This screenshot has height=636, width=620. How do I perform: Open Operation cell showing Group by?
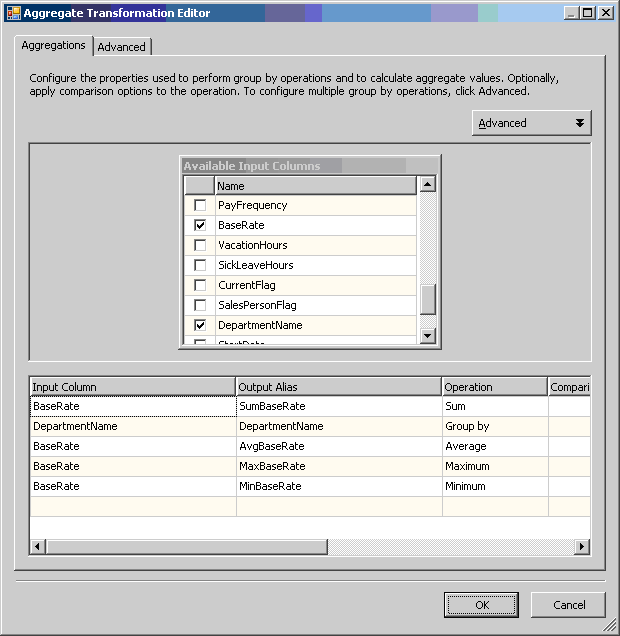click(x=494, y=427)
